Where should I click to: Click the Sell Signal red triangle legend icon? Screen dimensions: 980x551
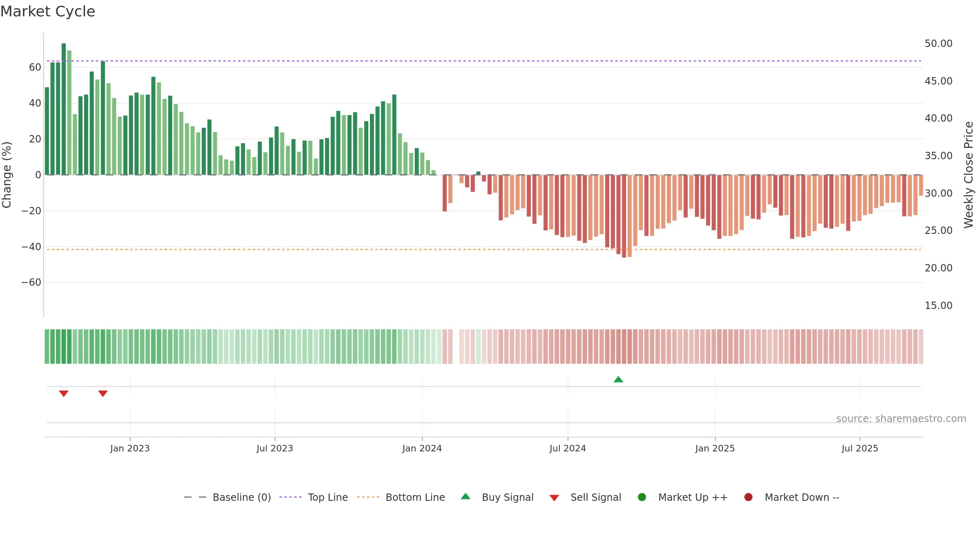coord(554,498)
